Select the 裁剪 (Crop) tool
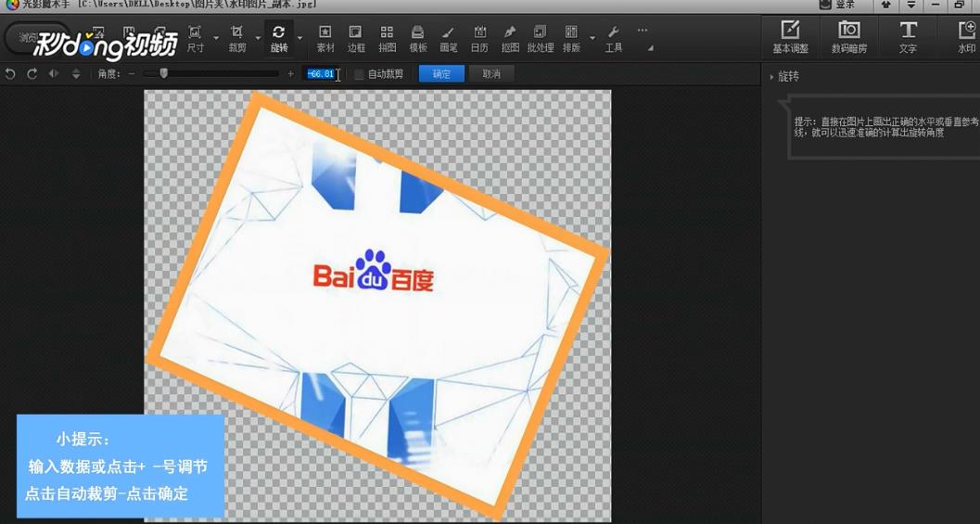Screen dimensions: 980x524 (236, 39)
